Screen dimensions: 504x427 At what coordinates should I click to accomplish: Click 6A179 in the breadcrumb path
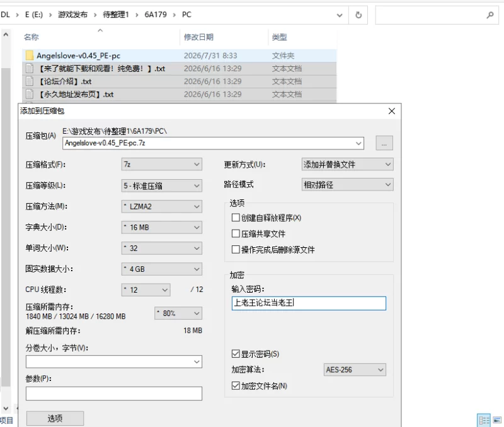[x=156, y=15]
